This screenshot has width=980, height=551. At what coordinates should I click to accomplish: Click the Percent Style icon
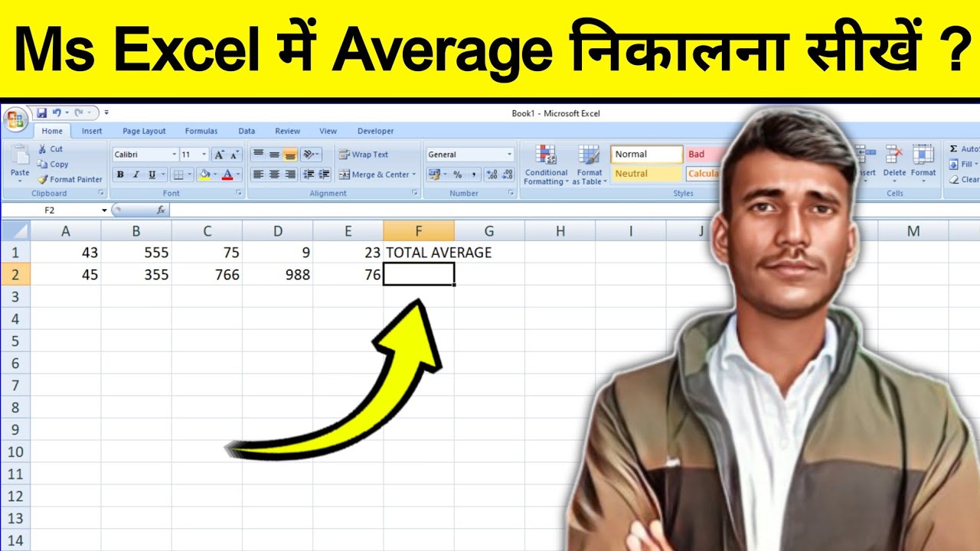(457, 174)
